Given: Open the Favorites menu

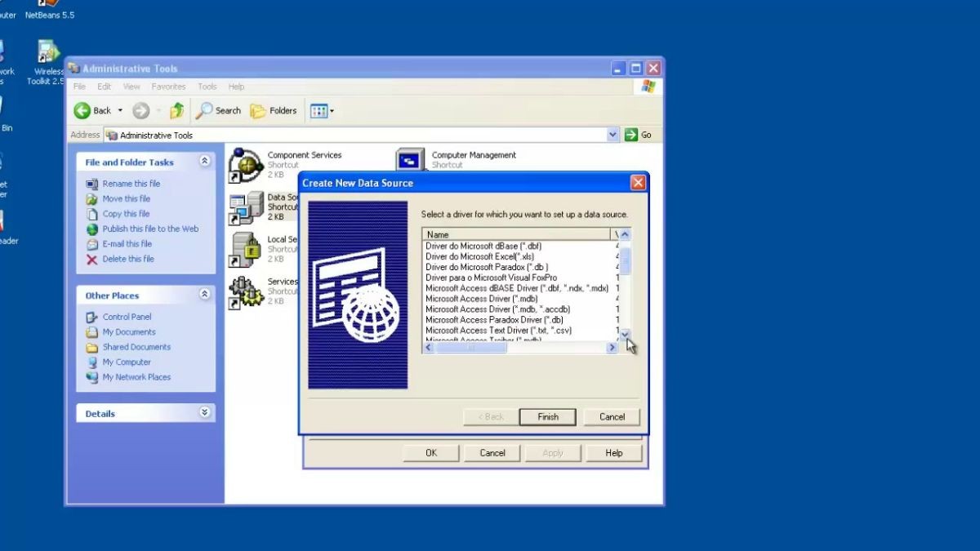Looking at the screenshot, I should click(168, 87).
